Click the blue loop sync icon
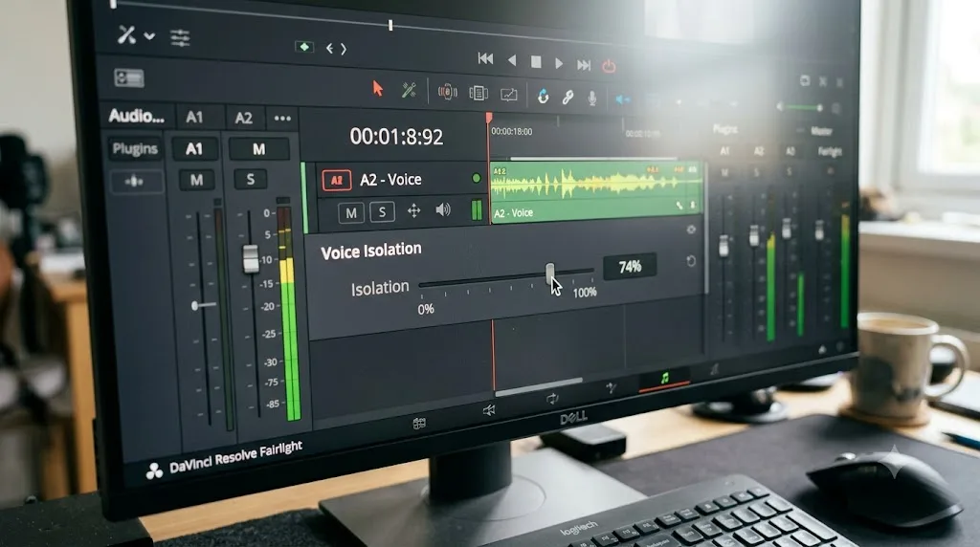The image size is (980, 547). pos(544,97)
